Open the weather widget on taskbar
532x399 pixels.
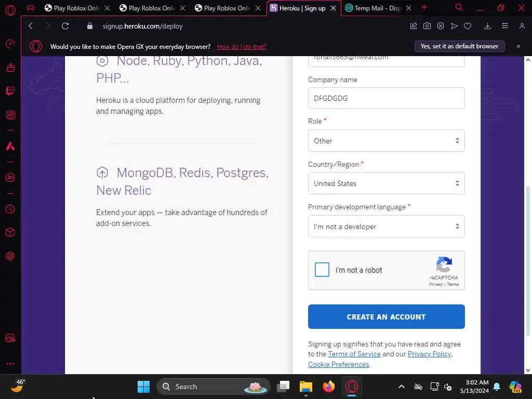18,386
